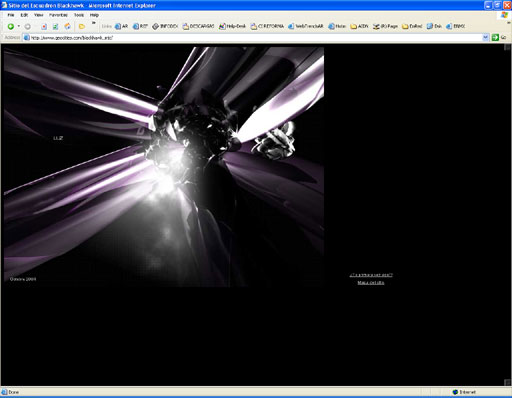Screen dimensions: 512x398
Task: Click the Home toolbar icon
Action: (x=67, y=26)
